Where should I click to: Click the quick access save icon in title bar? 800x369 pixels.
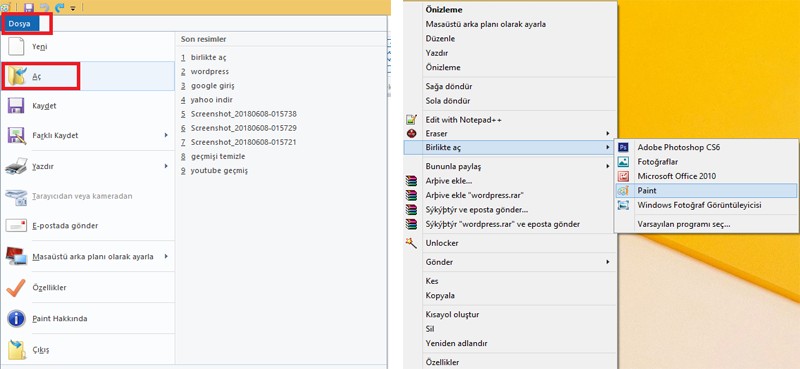29,8
